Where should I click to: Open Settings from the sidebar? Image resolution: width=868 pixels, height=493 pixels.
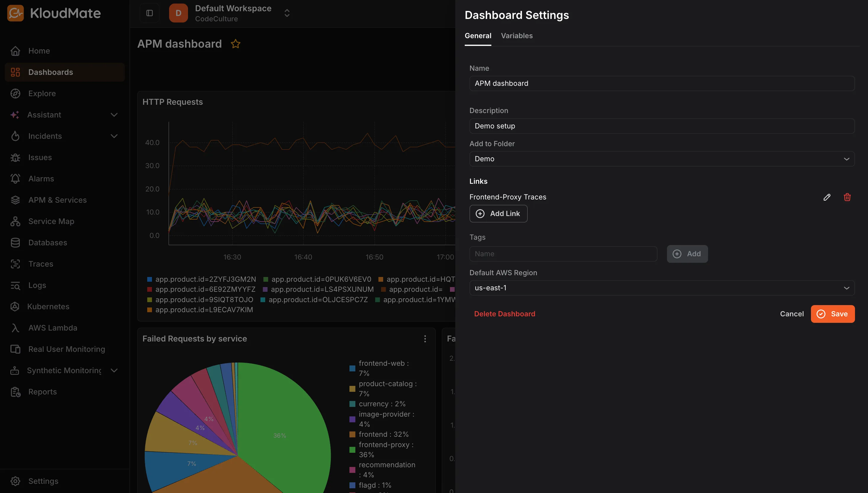pyautogui.click(x=65, y=481)
